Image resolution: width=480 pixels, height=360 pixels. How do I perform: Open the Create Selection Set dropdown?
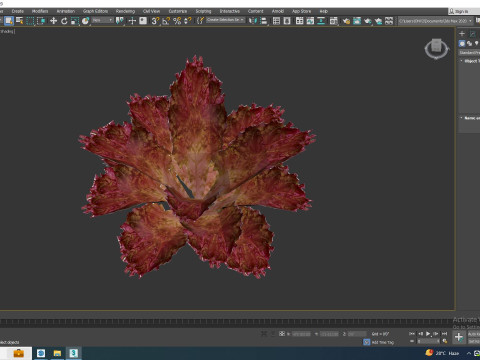(225, 20)
